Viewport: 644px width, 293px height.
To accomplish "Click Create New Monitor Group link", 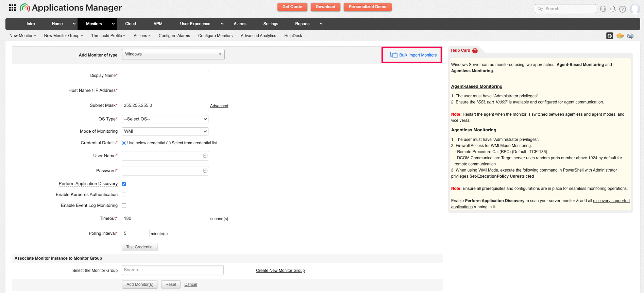I will pyautogui.click(x=280, y=271).
